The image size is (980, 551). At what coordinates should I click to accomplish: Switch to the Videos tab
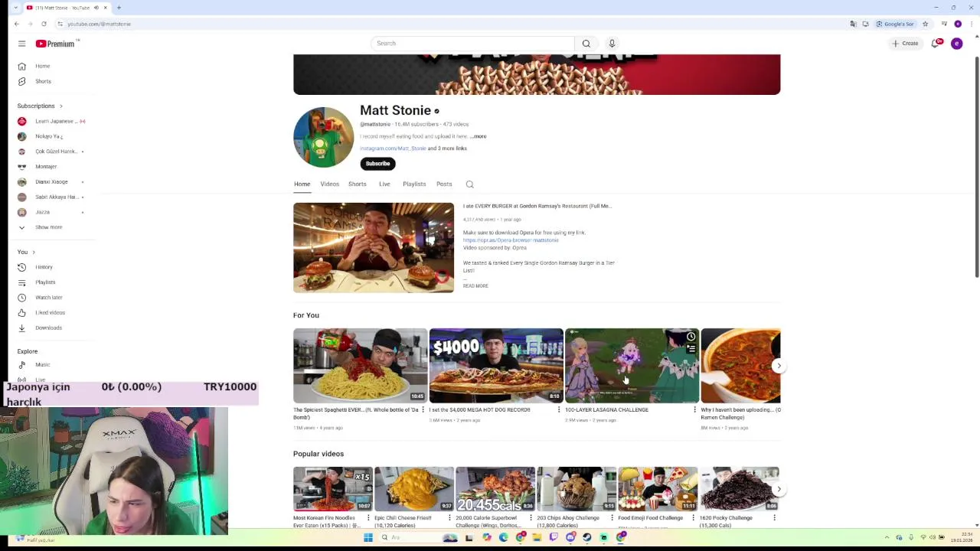pyautogui.click(x=329, y=184)
